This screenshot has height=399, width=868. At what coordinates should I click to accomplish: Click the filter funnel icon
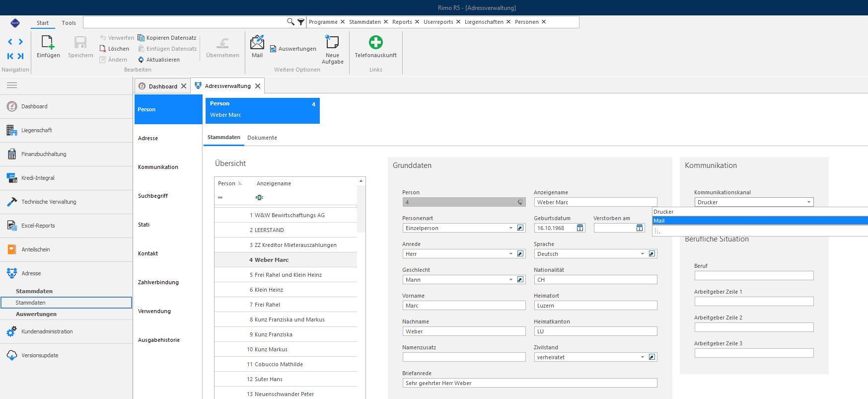[301, 22]
